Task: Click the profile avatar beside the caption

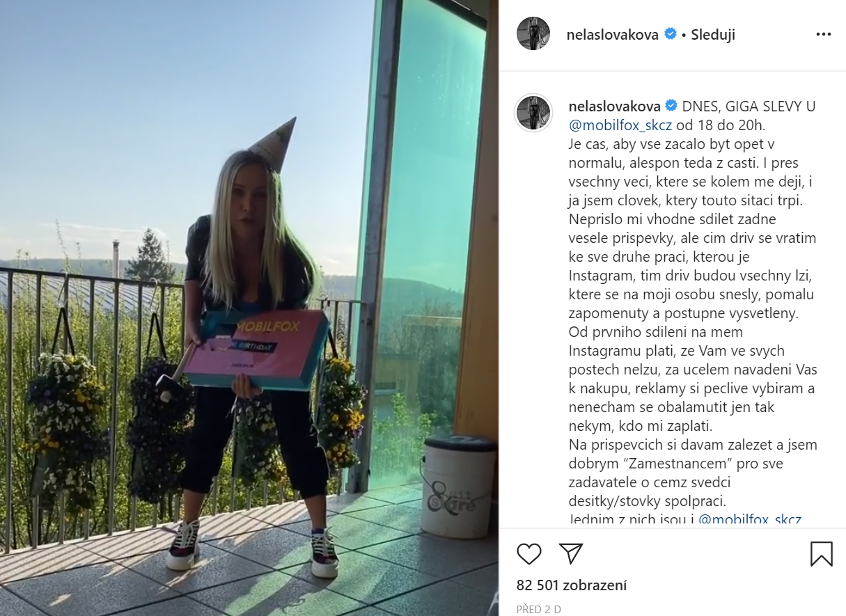Action: (x=533, y=112)
